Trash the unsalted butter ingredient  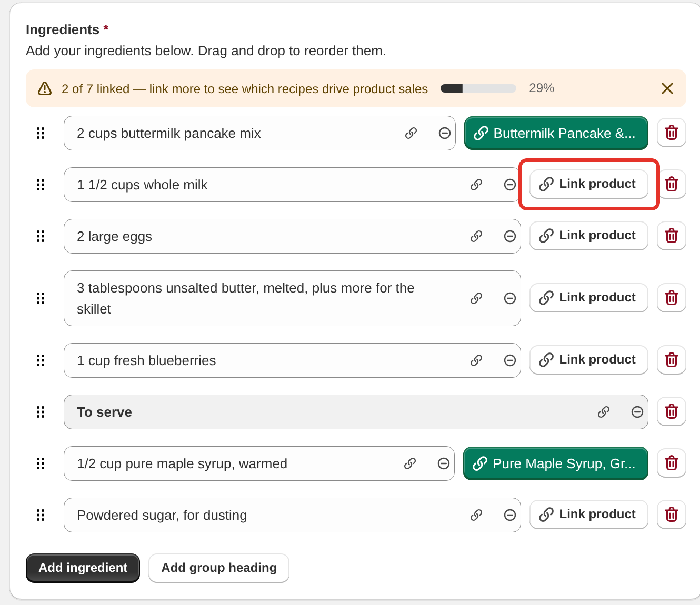coord(671,298)
